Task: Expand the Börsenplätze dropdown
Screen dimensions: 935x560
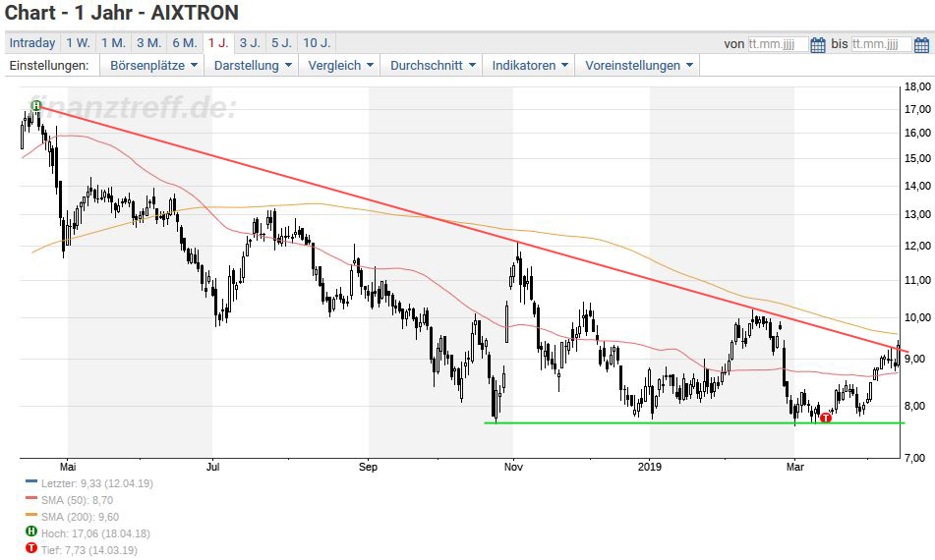Action: [152, 66]
